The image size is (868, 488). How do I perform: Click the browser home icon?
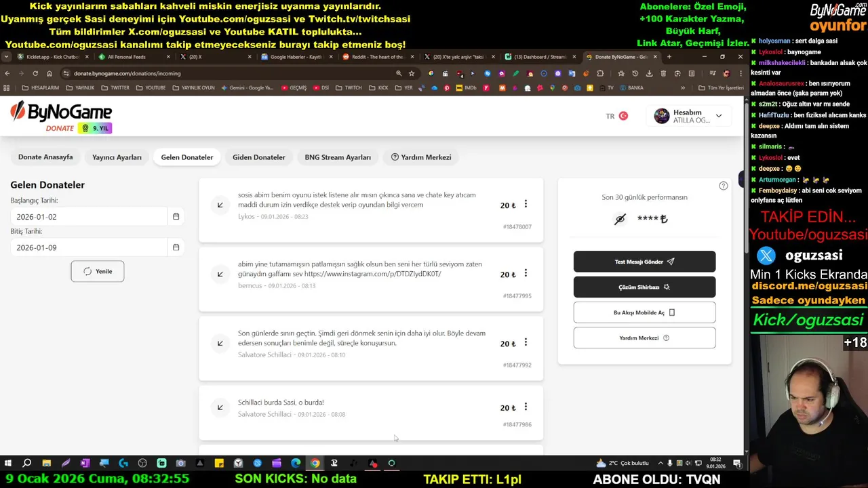point(50,73)
